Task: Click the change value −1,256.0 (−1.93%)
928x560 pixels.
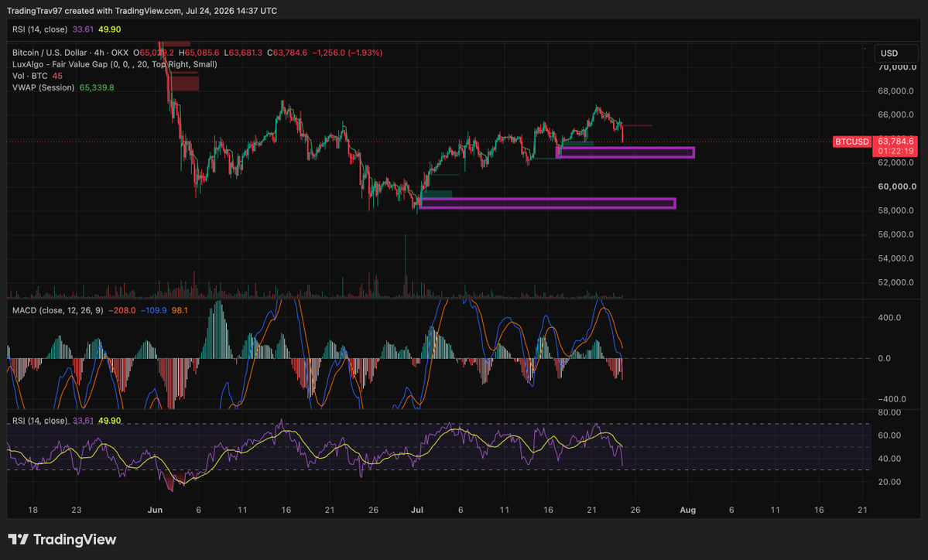Action: [348, 53]
